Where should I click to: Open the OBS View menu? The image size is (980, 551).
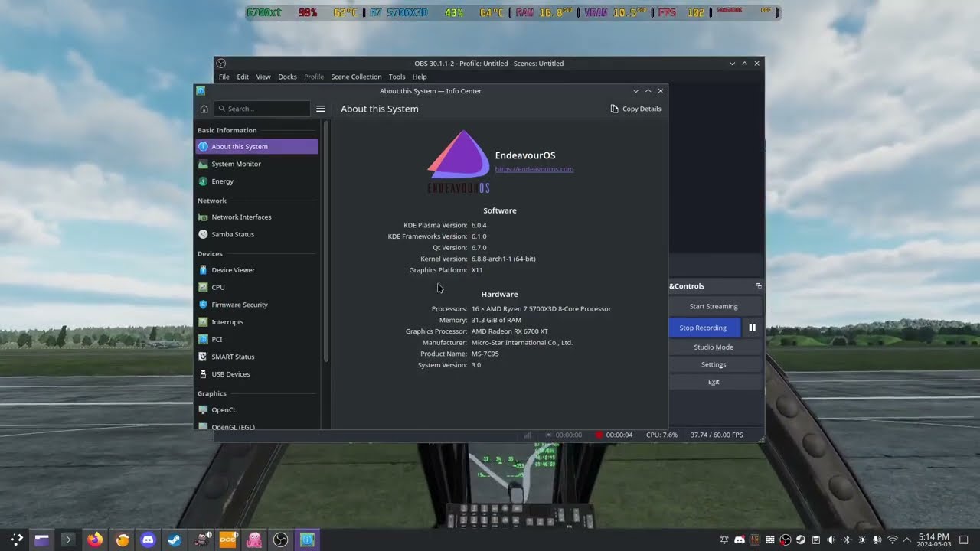[263, 77]
